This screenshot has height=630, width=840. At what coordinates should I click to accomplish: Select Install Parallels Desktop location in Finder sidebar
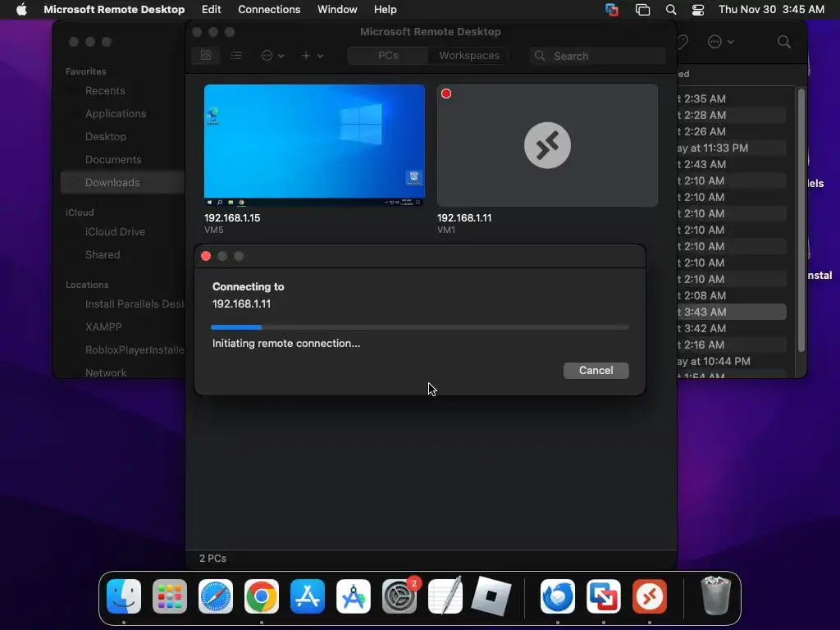click(x=135, y=304)
